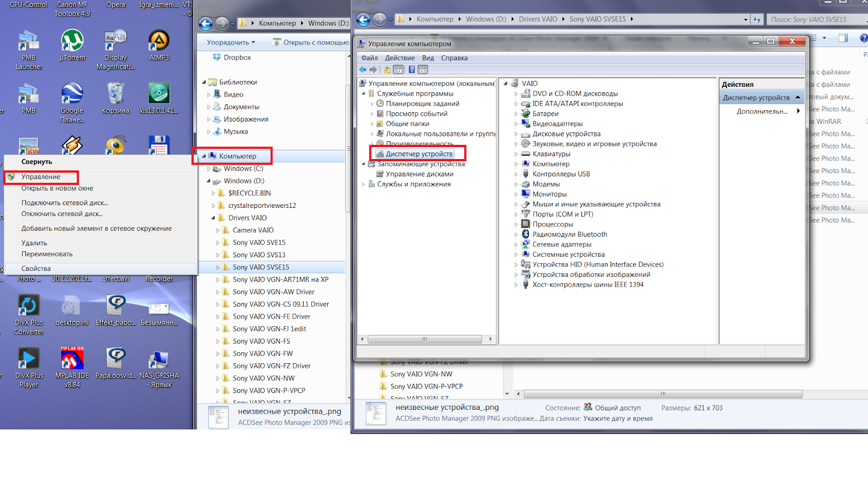This screenshot has width=868, height=482.
Task: Click the horizontal scrollbar in right Explorer window
Action: tap(663, 394)
